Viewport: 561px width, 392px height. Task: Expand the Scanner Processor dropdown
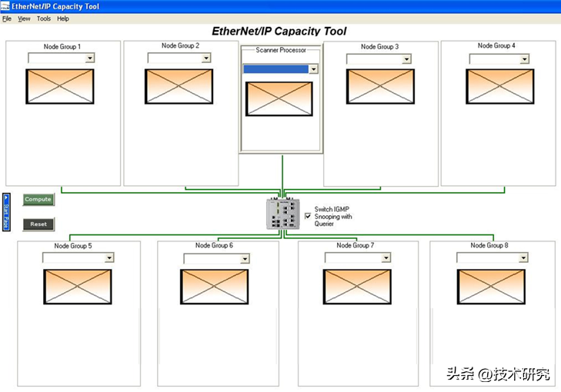(x=313, y=69)
